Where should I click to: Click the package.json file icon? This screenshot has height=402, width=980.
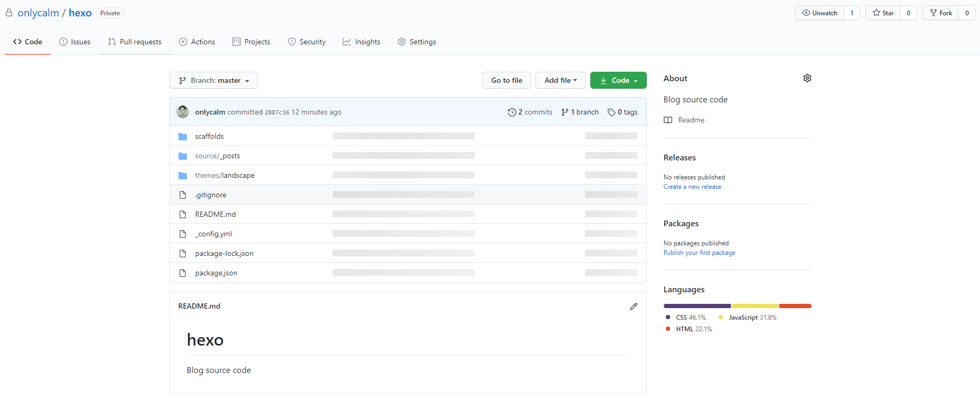coord(183,273)
